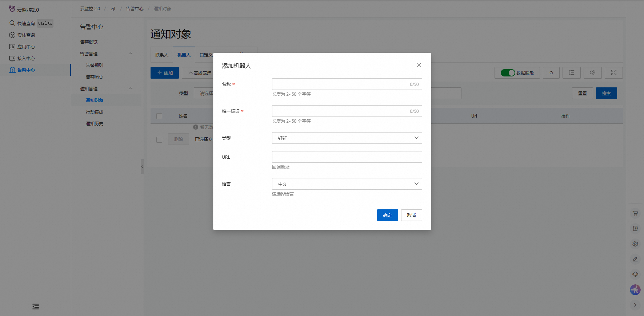
Task: Collapse the left sidebar menu icon
Action: point(36,307)
